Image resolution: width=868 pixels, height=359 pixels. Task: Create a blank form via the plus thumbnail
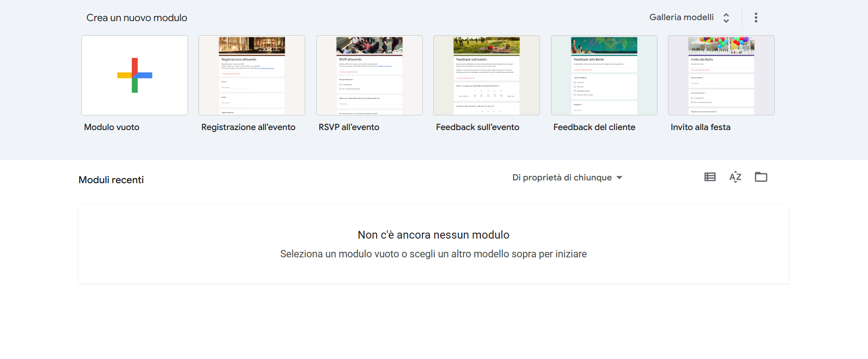[x=135, y=75]
